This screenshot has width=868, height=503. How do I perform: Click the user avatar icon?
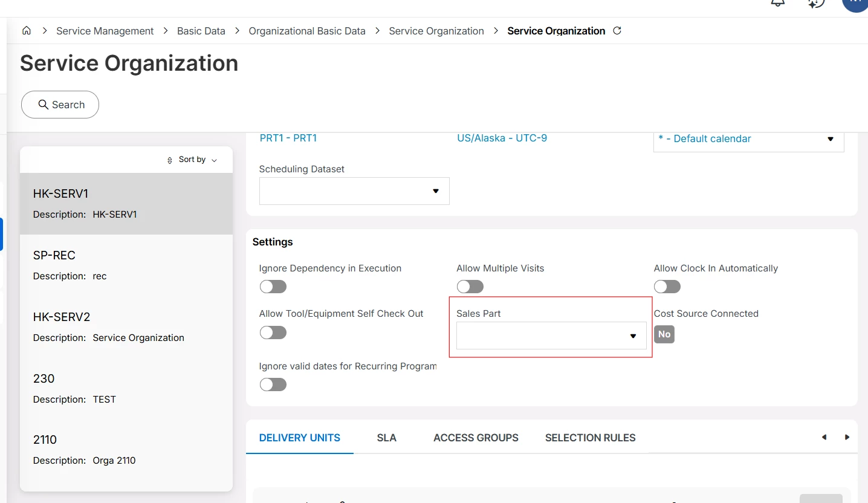tap(855, 3)
